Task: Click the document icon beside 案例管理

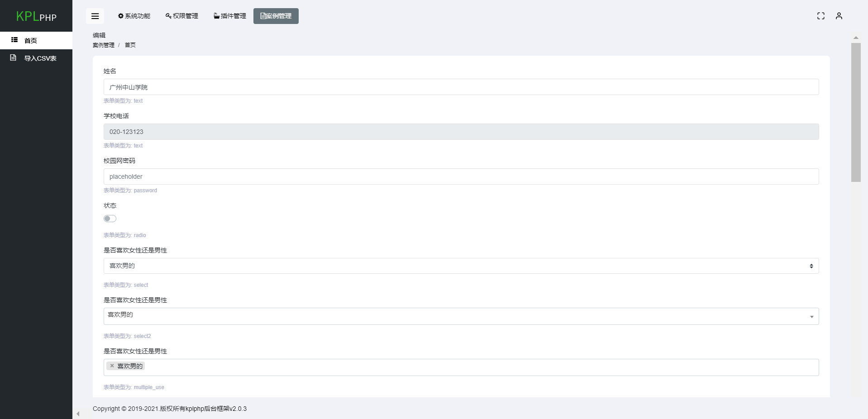Action: [x=263, y=16]
